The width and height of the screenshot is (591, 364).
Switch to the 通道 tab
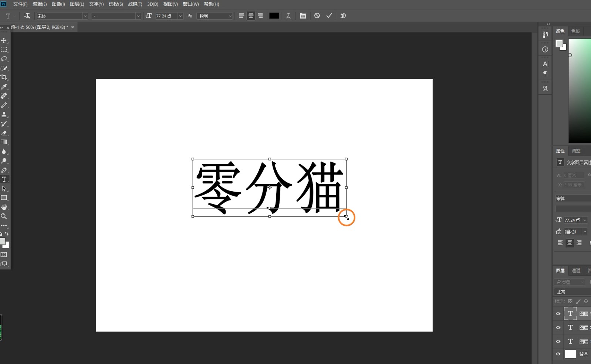[x=576, y=270]
